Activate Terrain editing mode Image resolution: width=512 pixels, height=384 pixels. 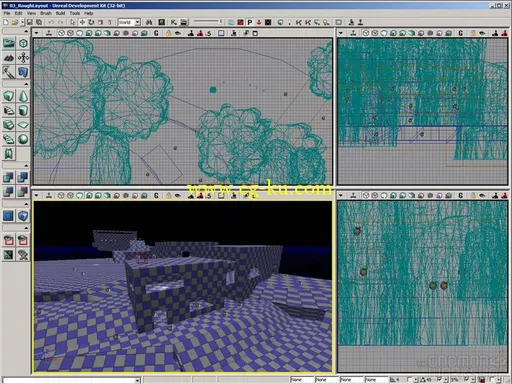[x=9, y=58]
